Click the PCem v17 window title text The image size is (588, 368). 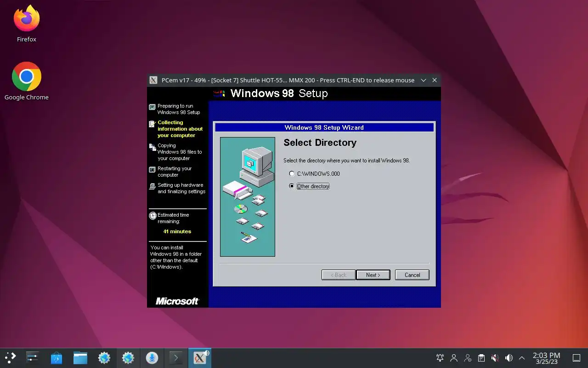pyautogui.click(x=288, y=80)
